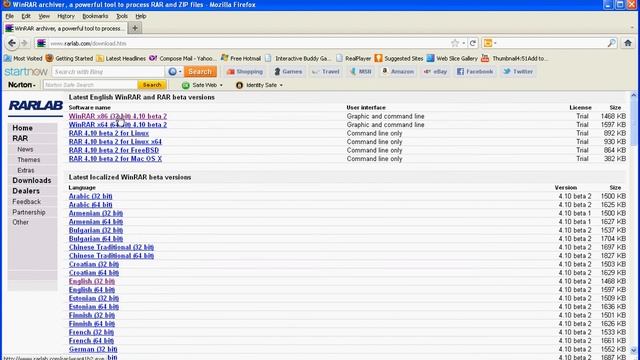Open Getting Started bookmark
640x360 pixels.
69,58
